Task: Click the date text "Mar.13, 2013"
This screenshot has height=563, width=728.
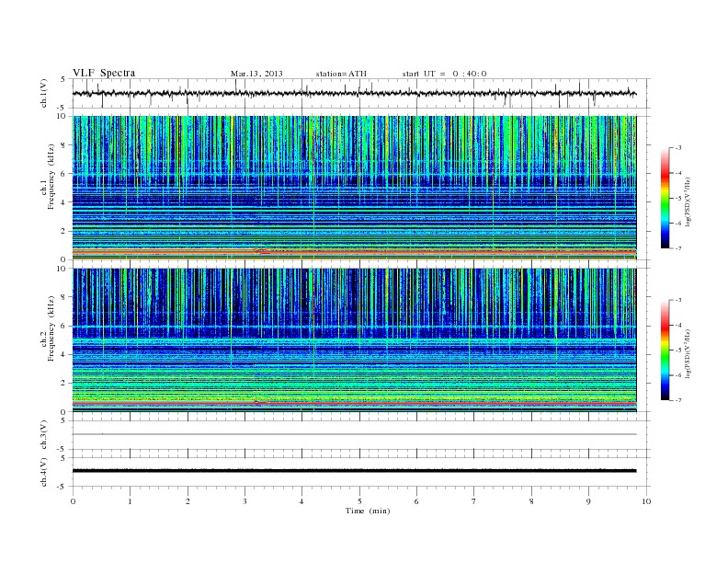Action: (256, 74)
